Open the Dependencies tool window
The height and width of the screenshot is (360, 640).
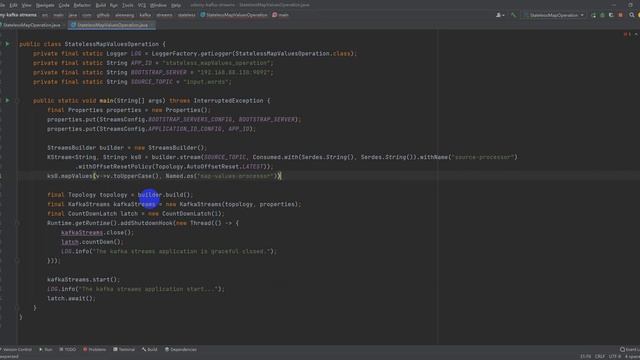tap(181, 349)
